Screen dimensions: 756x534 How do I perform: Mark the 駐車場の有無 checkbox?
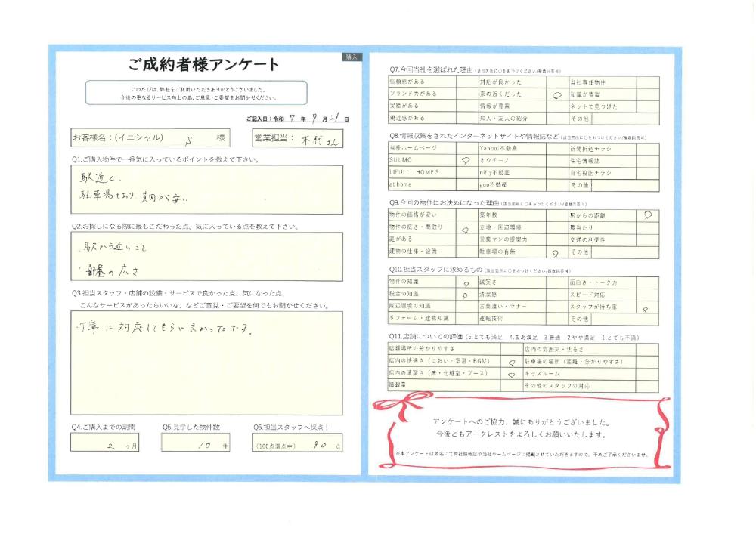tap(556, 252)
